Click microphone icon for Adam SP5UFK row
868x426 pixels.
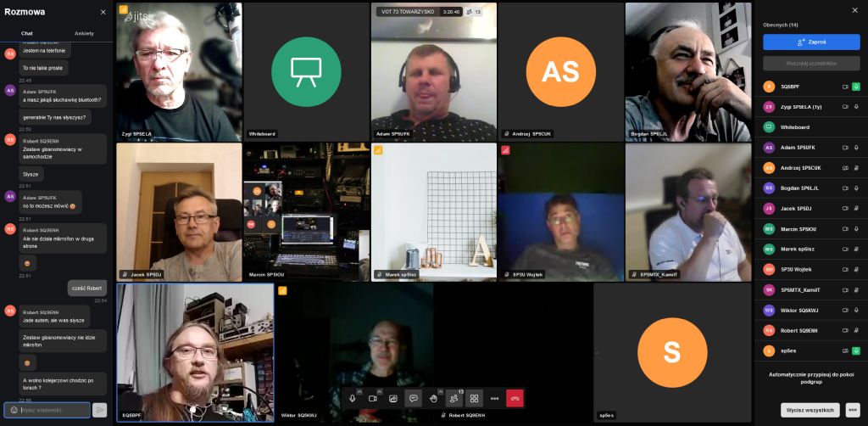pyautogui.click(x=856, y=148)
